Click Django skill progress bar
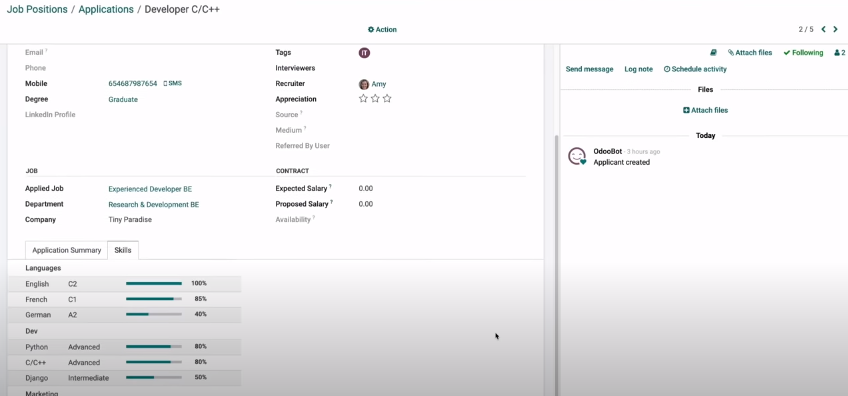This screenshot has width=848, height=396. pyautogui.click(x=154, y=377)
